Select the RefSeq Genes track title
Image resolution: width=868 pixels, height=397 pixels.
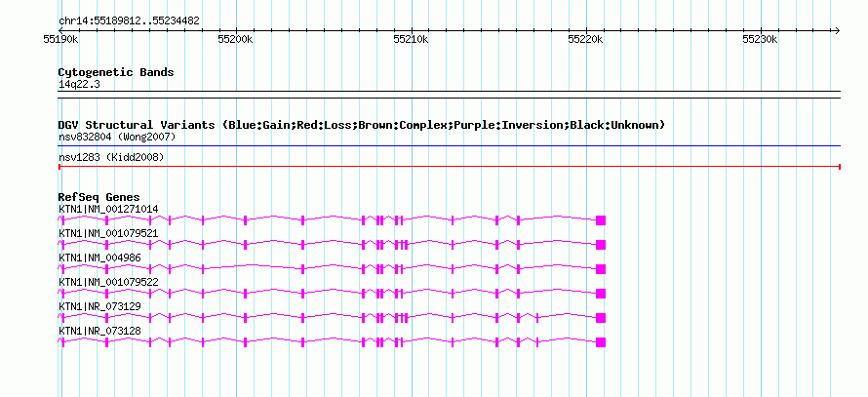[x=99, y=197]
